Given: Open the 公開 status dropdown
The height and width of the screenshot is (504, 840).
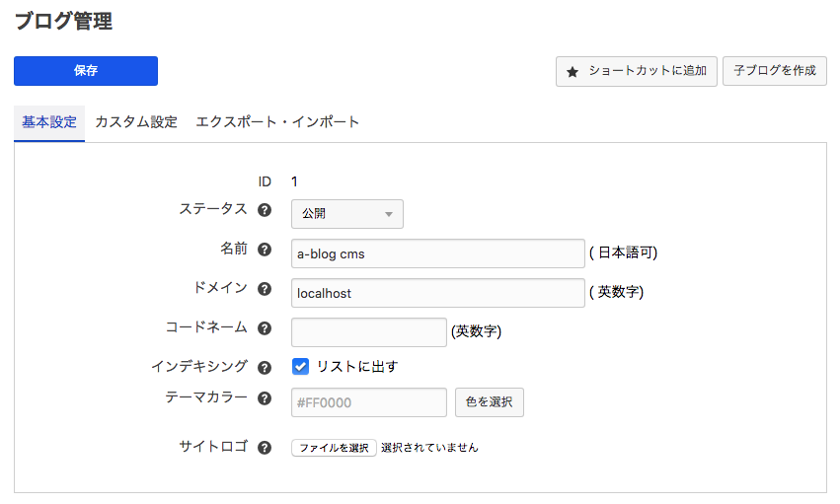Looking at the screenshot, I should (x=346, y=214).
